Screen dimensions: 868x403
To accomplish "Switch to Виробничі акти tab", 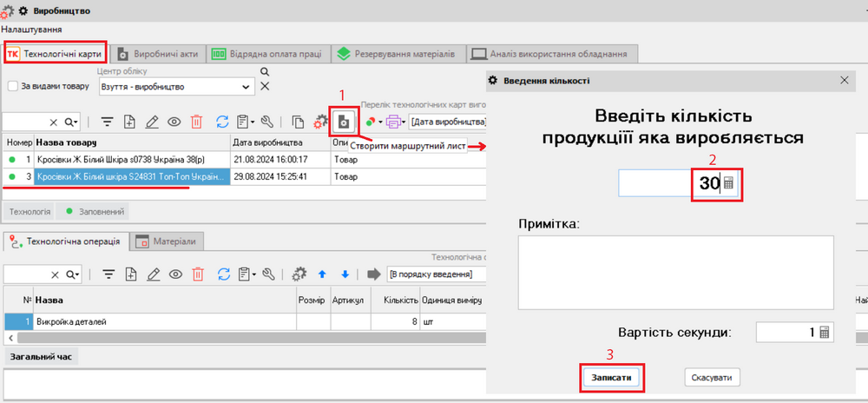I will click(158, 54).
